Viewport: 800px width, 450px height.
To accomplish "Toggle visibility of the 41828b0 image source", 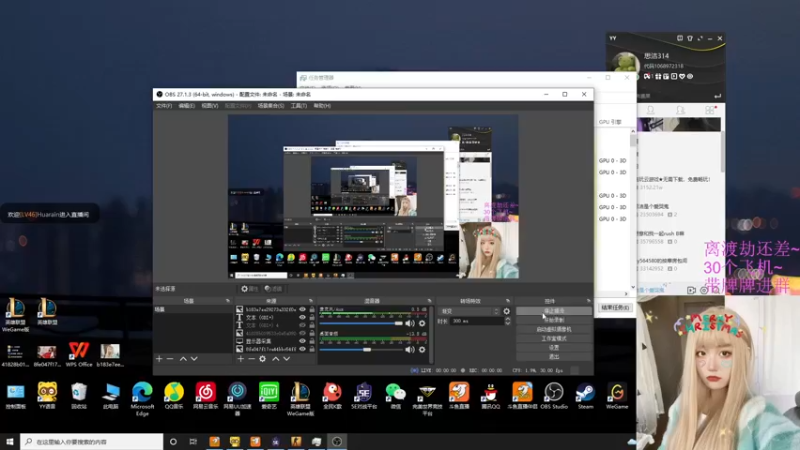I will coord(303,333).
